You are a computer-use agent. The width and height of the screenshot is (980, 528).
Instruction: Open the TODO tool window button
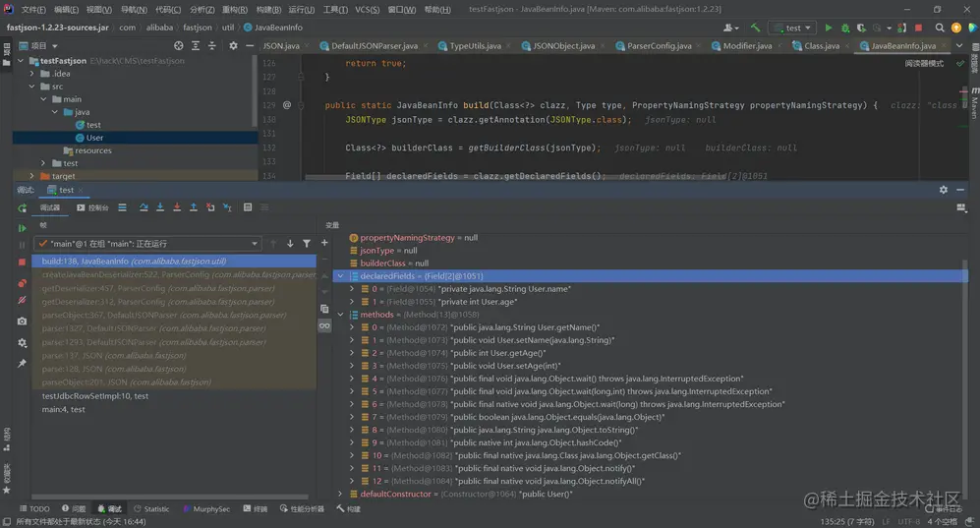pos(34,508)
